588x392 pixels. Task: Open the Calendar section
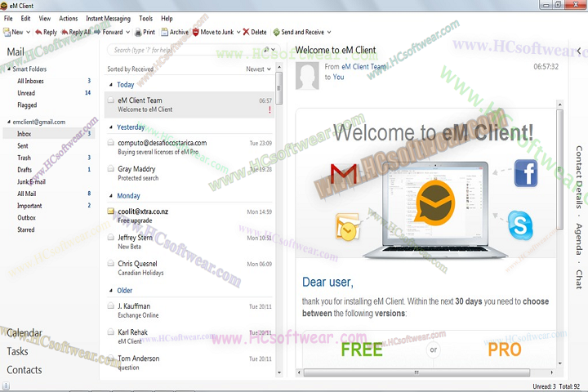(24, 333)
